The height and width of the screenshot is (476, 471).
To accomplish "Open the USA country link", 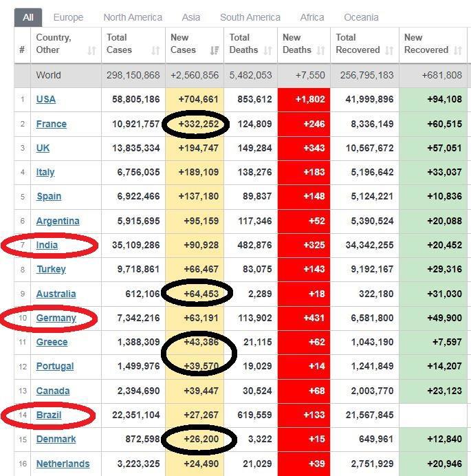I will pyautogui.click(x=46, y=99).
